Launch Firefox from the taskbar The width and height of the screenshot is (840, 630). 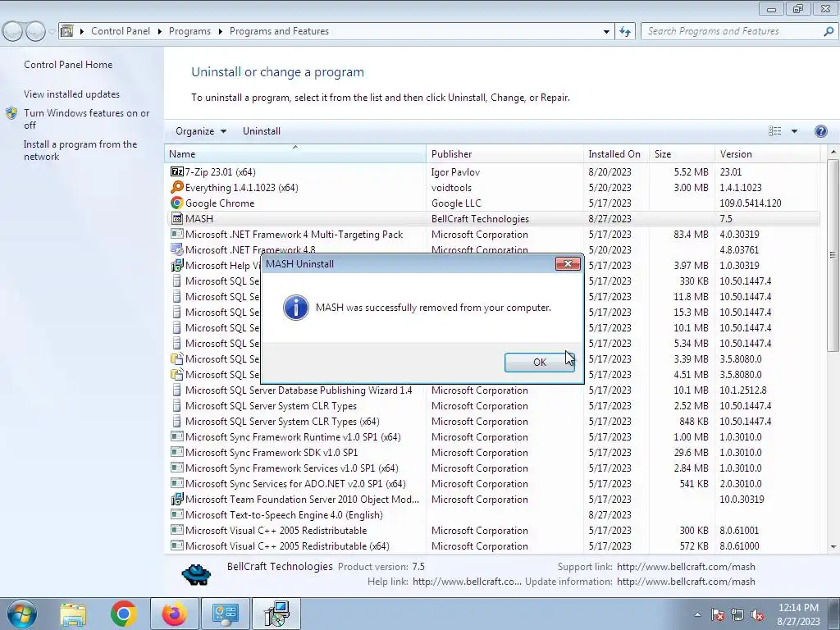pos(175,614)
